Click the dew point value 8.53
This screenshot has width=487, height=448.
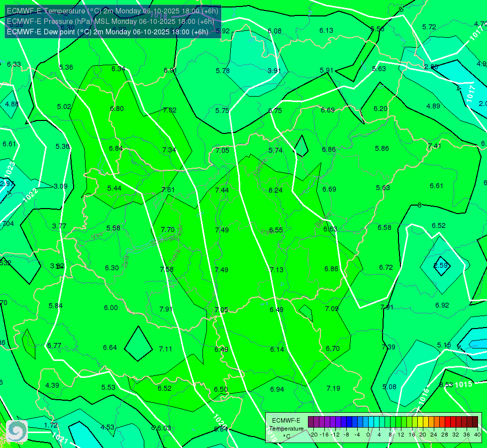446,385
